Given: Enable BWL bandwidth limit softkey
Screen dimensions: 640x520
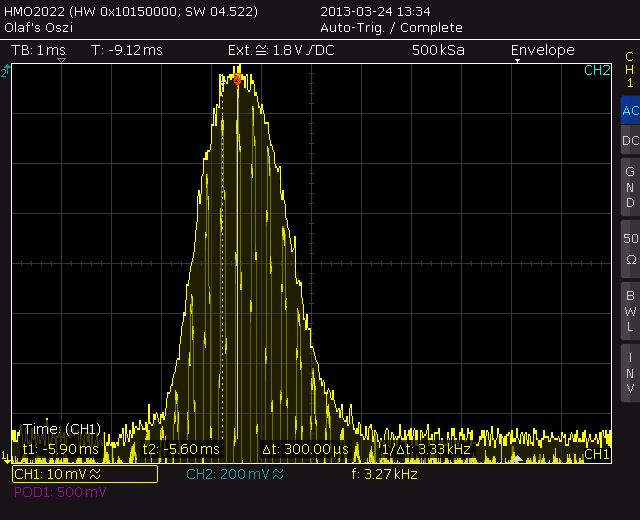Looking at the screenshot, I should pos(629,310).
